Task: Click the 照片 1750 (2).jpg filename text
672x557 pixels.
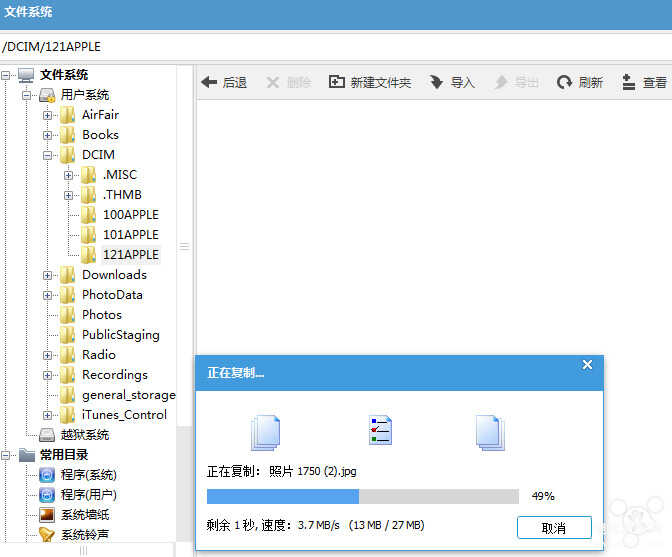Action: point(312,471)
